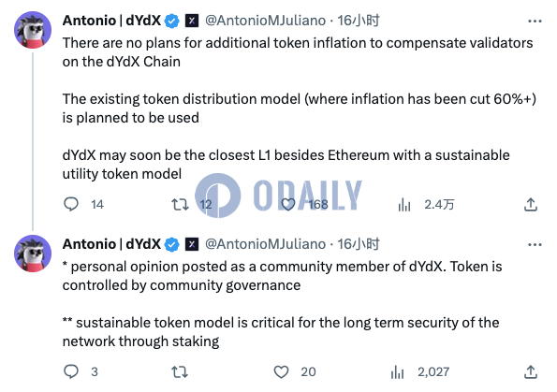Retweet the second tweet about personal opinion
The width and height of the screenshot is (557, 392).
pos(180,371)
